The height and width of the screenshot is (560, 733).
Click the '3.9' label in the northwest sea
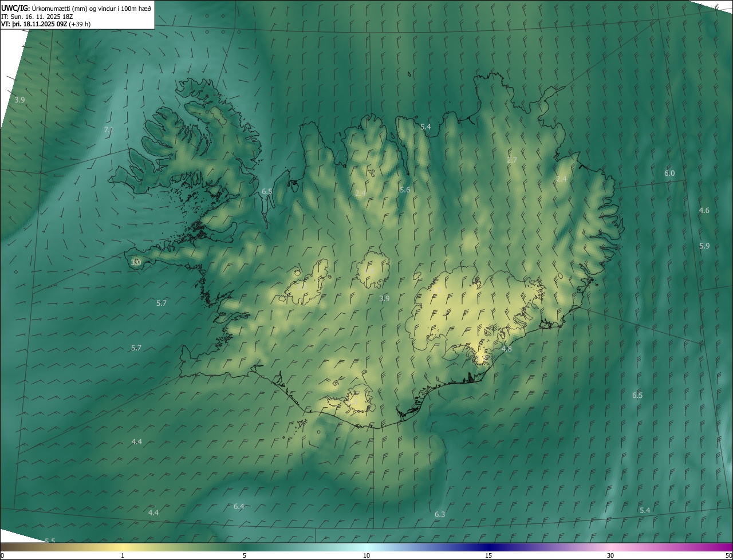click(19, 100)
